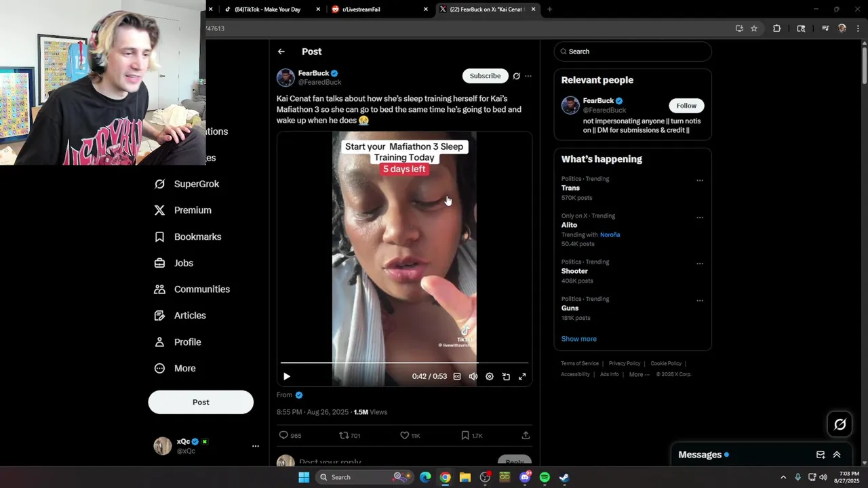The height and width of the screenshot is (488, 868).
Task: Open Microsoft Edge from taskbar
Action: 425,477
